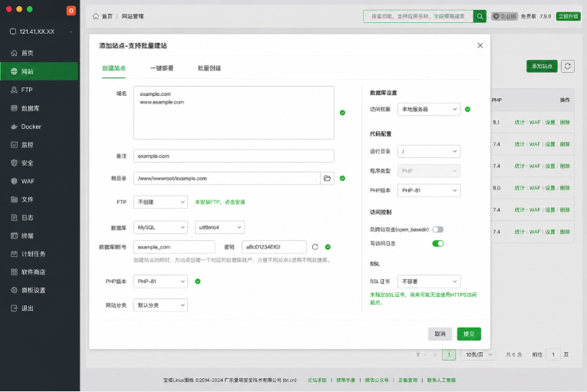Select the 网站 sidebar item

coord(39,71)
